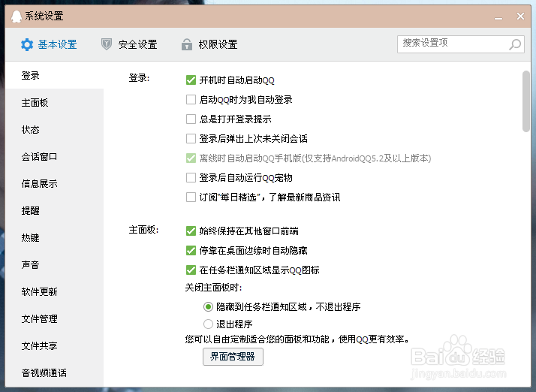The width and height of the screenshot is (536, 392).
Task: Uncheck 始终保持在其他窗口前端
Action: [x=191, y=231]
